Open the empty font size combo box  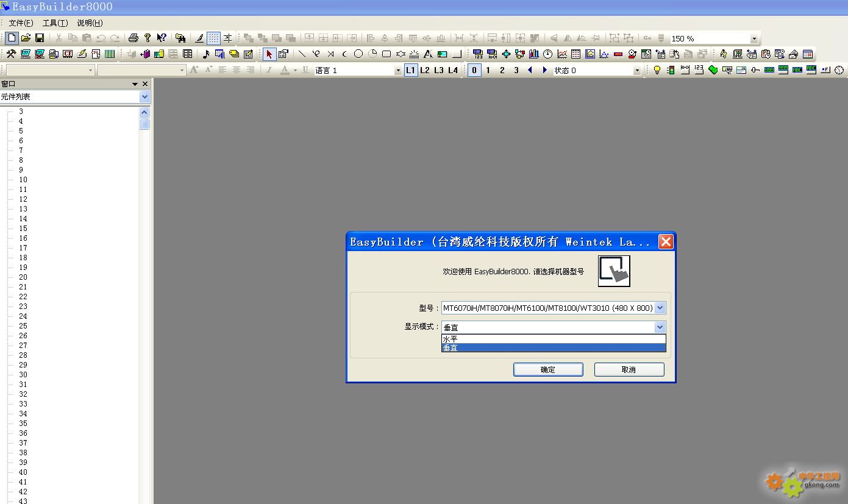pos(141,70)
